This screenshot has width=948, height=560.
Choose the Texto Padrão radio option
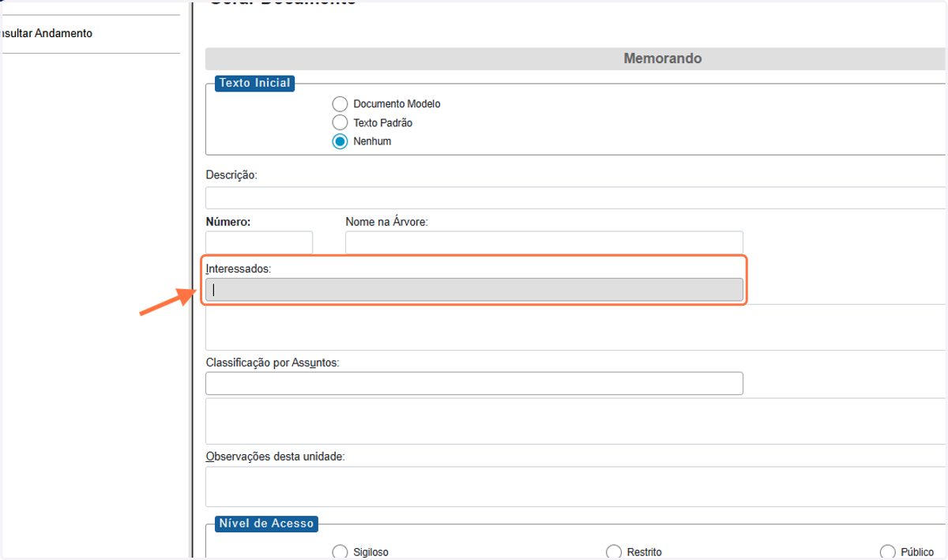[340, 122]
